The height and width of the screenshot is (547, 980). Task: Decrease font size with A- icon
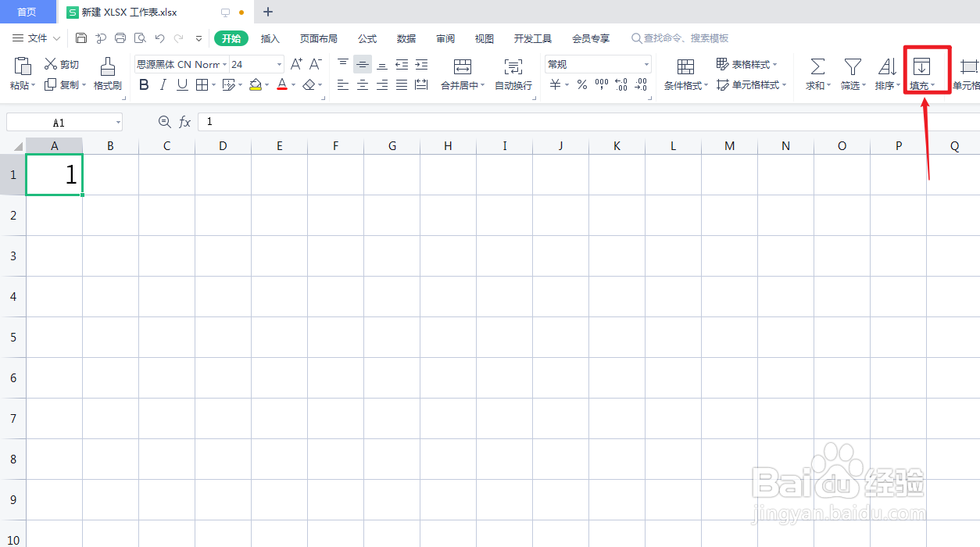(316, 64)
